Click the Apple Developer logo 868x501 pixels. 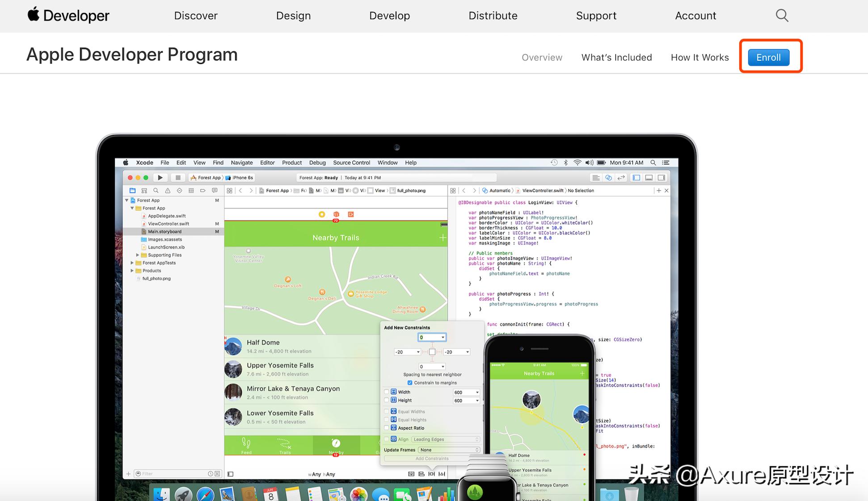tap(68, 16)
